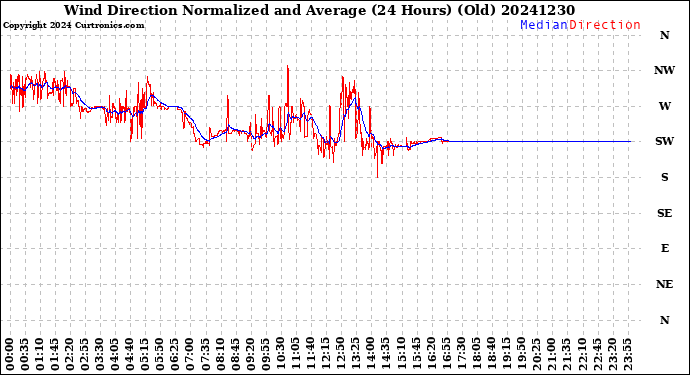
Task: Click the 00:00 time label
Action: tap(10, 354)
